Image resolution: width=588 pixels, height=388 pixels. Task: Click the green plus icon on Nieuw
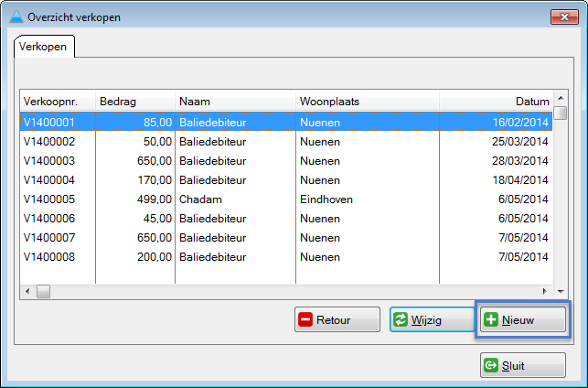click(491, 320)
